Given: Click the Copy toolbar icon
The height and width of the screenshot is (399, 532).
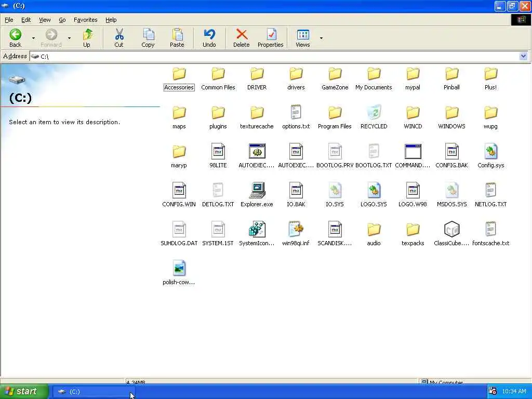Looking at the screenshot, I should (x=148, y=35).
